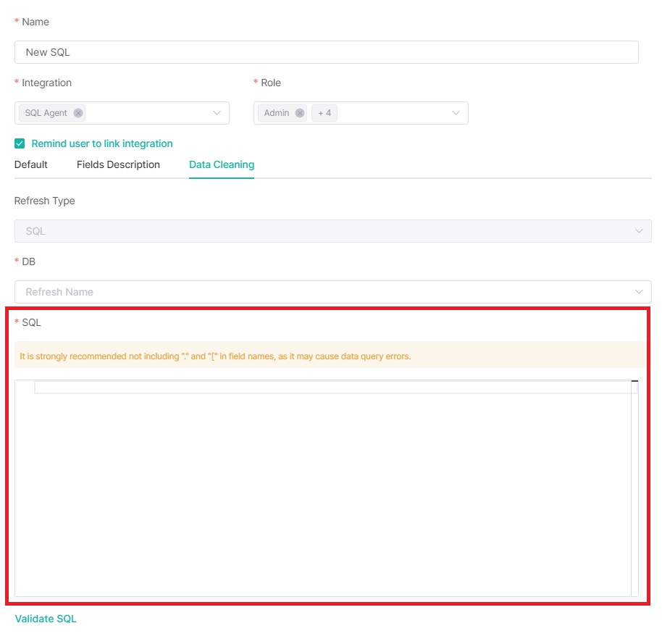Click the Integration field chevron icon
Viewport: 662px width, 644px height.
[217, 113]
